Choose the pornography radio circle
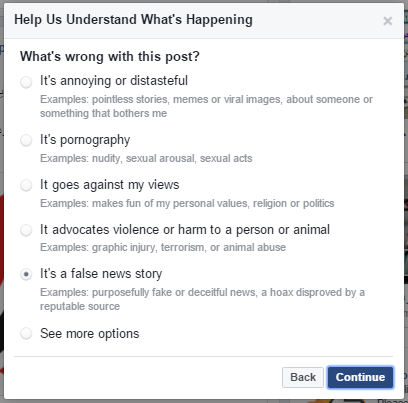This screenshot has height=403, width=408. click(26, 140)
